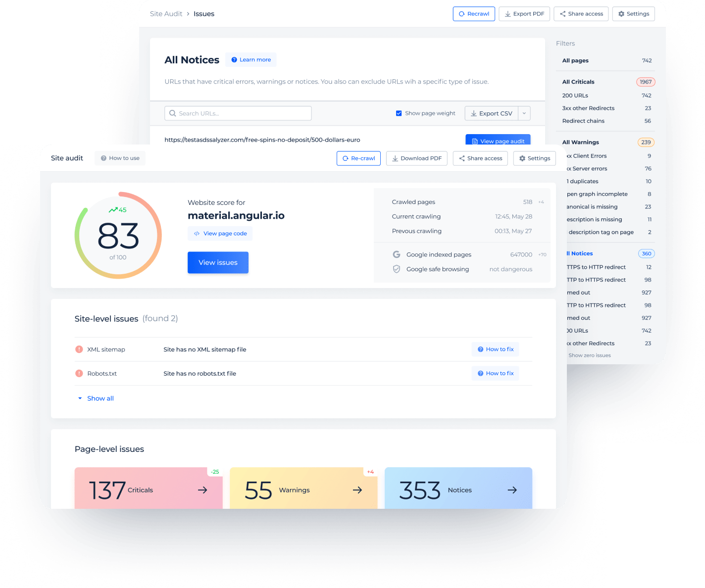705x588 pixels.
Task: Select the HTTPS to HTTP redirect filter
Action: (610, 267)
